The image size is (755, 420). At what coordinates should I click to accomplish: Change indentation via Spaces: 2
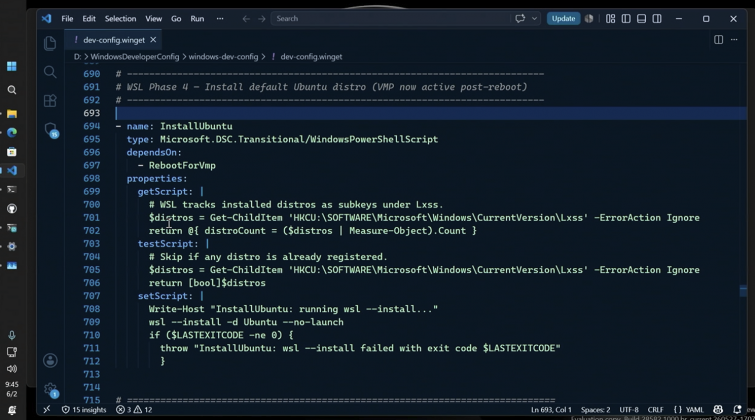595,409
